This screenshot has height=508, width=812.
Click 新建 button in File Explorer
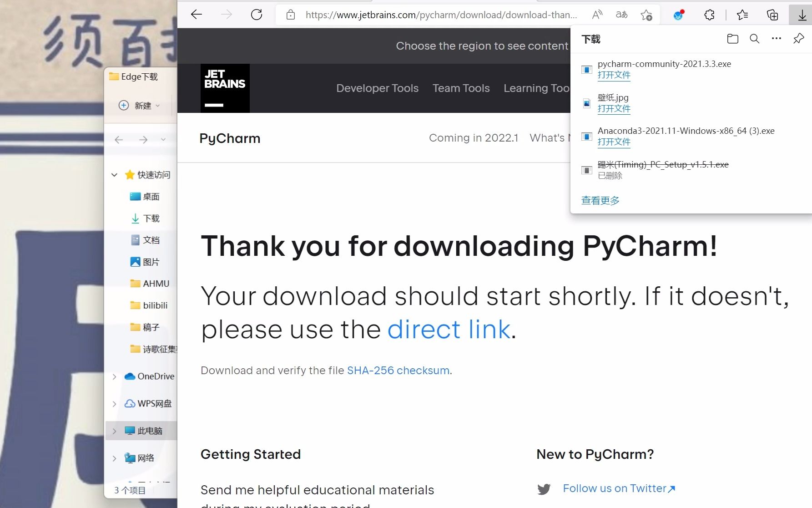click(139, 106)
